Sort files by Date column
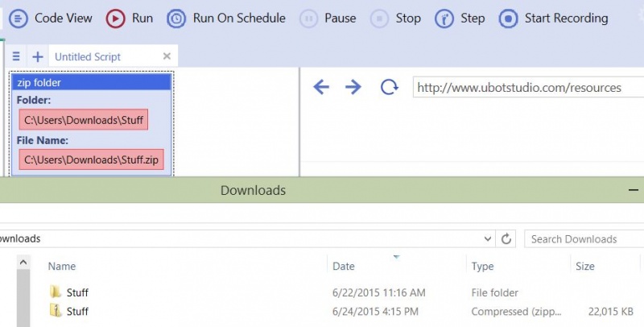This screenshot has height=327, width=644. tap(344, 267)
